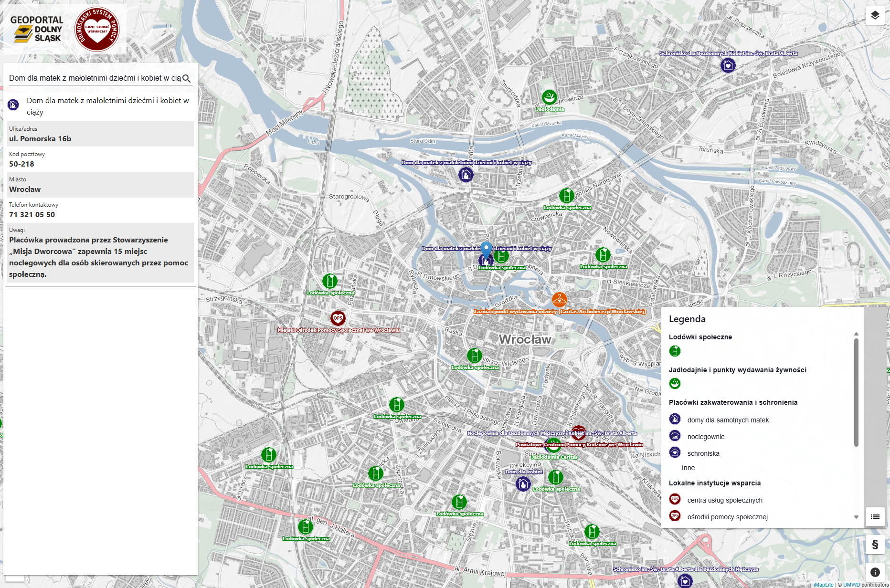
Task: Select Schronisko dla Bezdomnych Mężczyzn marker
Action: (685, 581)
